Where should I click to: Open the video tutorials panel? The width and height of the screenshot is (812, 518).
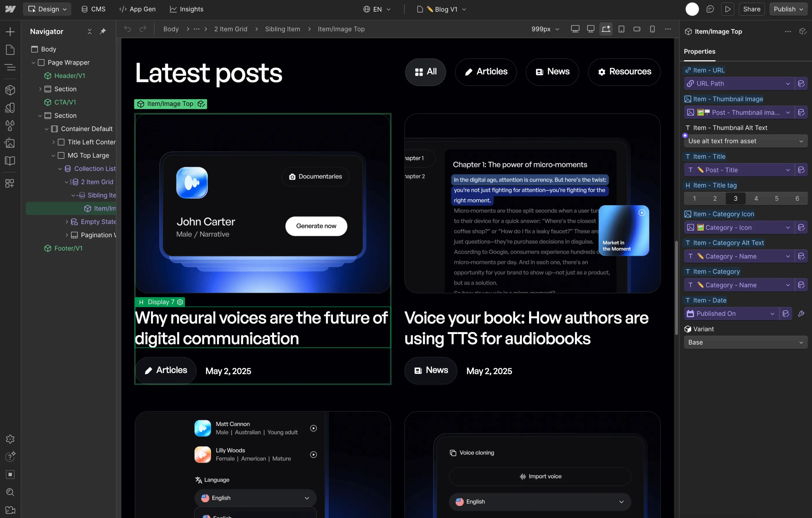[x=10, y=510]
